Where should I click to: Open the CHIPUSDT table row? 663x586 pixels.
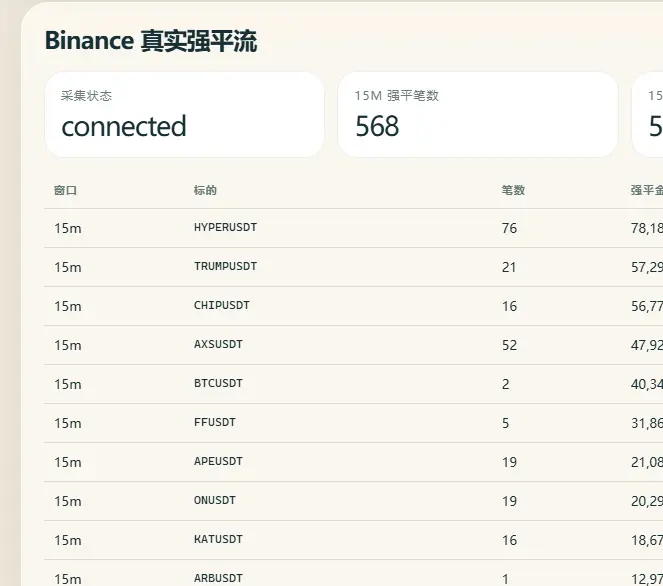[353, 306]
